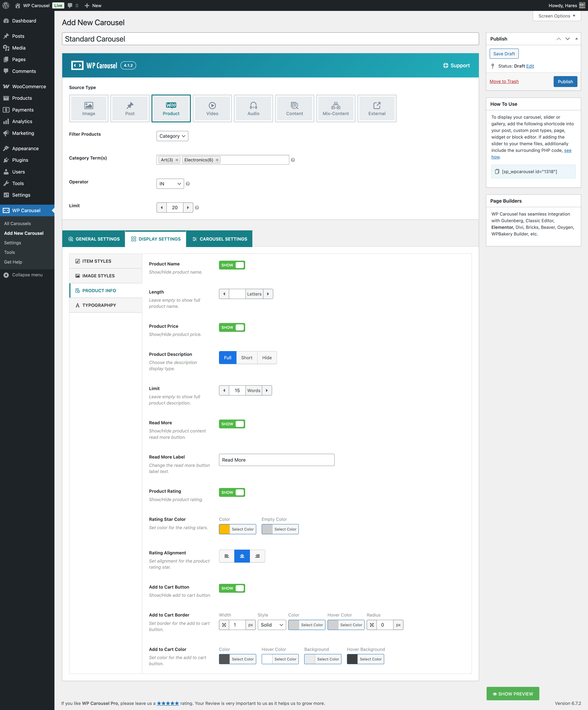Open the Display Settings tab

click(156, 239)
